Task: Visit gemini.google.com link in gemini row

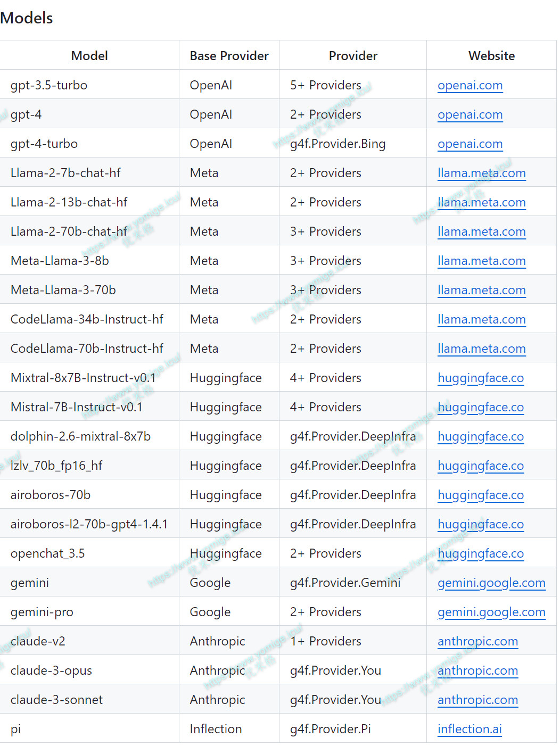Action: (x=491, y=583)
